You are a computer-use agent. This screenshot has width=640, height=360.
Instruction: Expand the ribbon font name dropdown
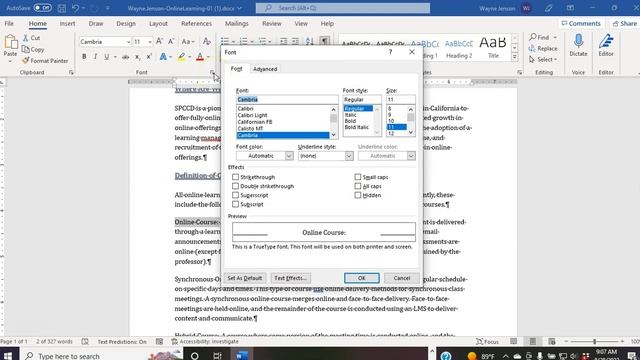click(x=128, y=42)
